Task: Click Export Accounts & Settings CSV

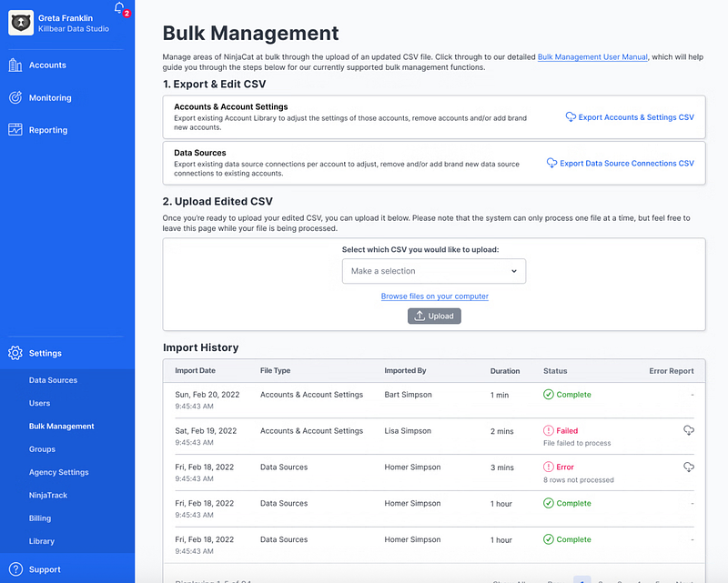Action: (630, 117)
